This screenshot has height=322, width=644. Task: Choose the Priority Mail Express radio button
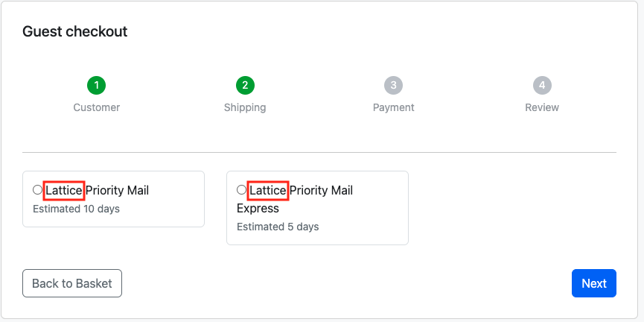coord(241,189)
